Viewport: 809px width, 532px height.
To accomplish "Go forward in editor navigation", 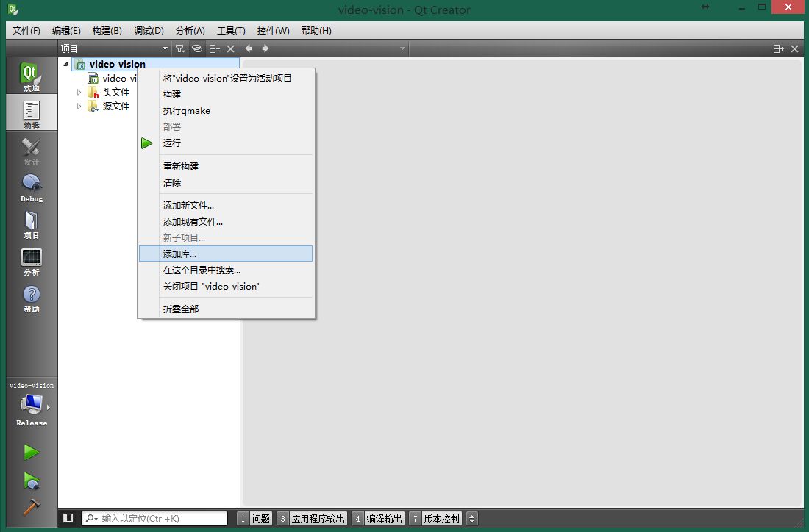I will pyautogui.click(x=265, y=48).
